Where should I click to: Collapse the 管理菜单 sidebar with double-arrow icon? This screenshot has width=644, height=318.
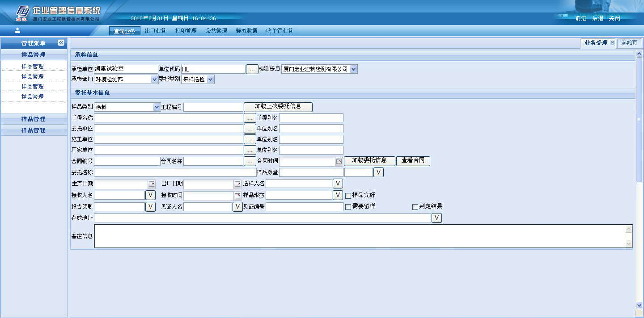coord(61,43)
